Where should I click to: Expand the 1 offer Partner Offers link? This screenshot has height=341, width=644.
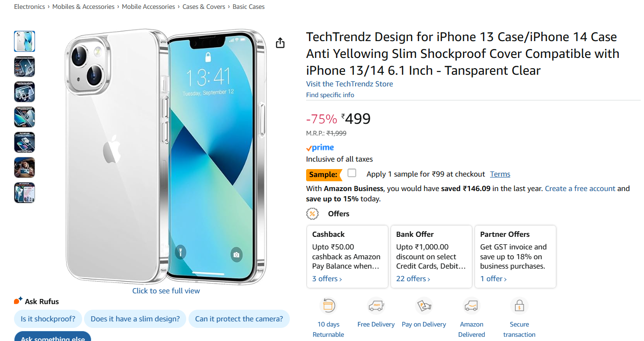(493, 279)
